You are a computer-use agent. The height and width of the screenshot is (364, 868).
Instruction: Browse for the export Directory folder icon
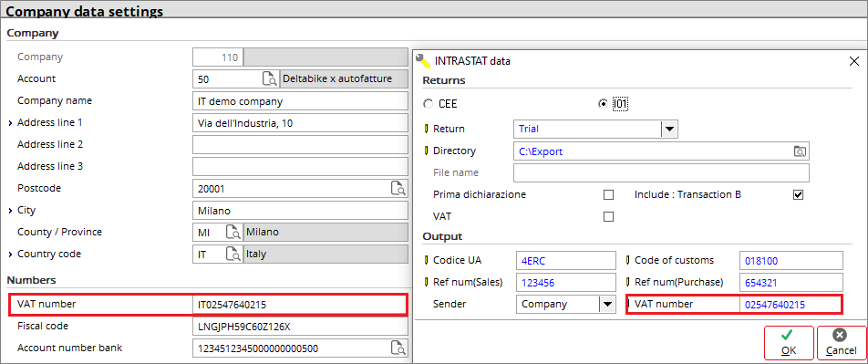coord(800,151)
